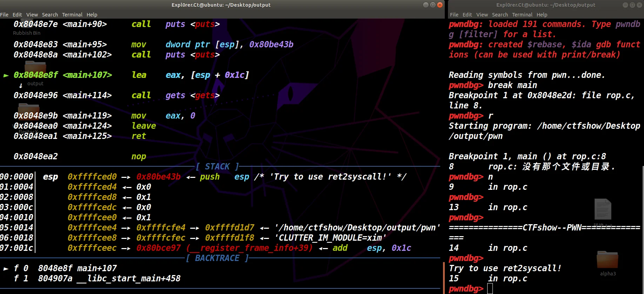Open Help menu in the disassembly terminal
This screenshot has height=294, width=644.
tap(92, 15)
